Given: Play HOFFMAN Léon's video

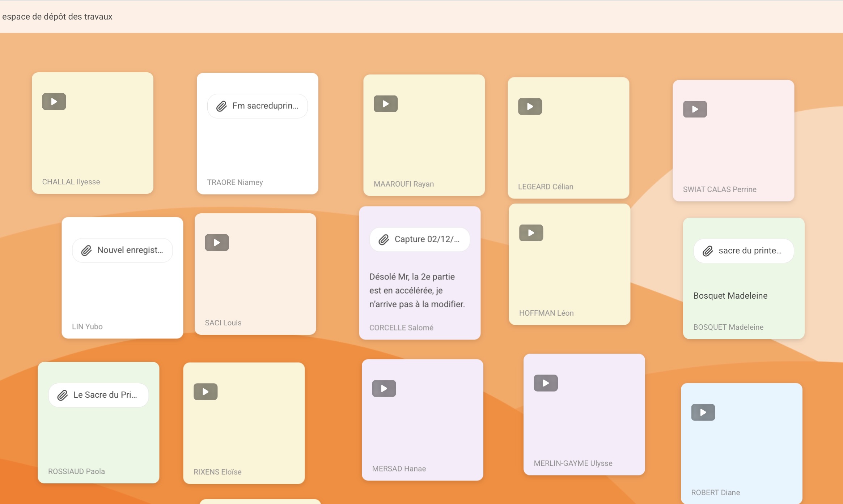Looking at the screenshot, I should 531,233.
